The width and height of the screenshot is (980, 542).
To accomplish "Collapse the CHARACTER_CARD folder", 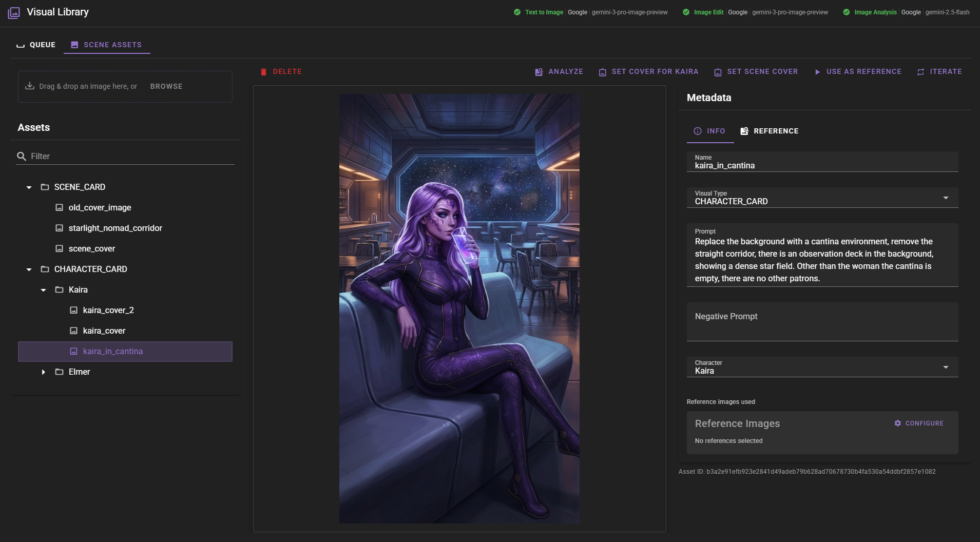I will pos(29,269).
